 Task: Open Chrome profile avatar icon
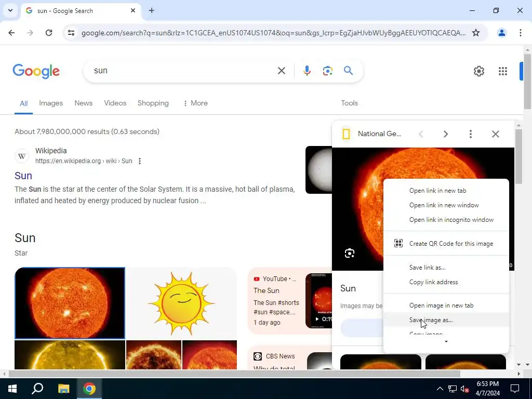tap(501, 33)
